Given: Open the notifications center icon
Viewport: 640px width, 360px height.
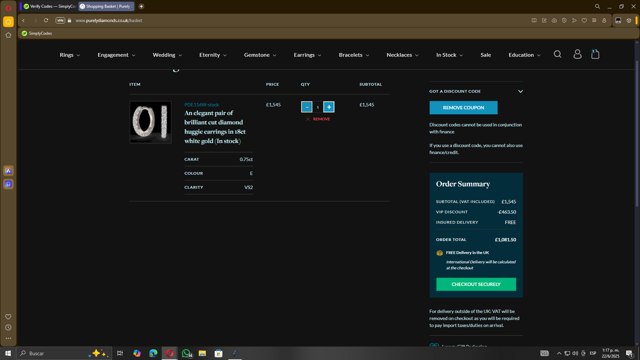Looking at the screenshot, I should pos(629,353).
